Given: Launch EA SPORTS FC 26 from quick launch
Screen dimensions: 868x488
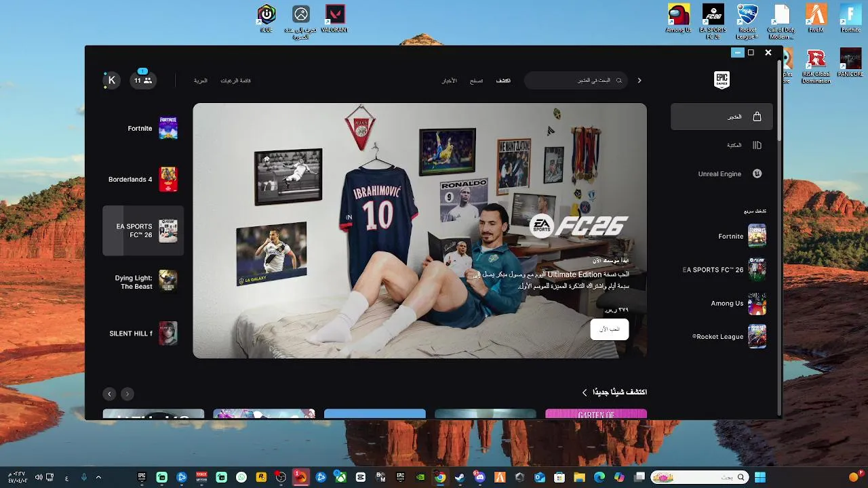Looking at the screenshot, I should click(x=724, y=270).
